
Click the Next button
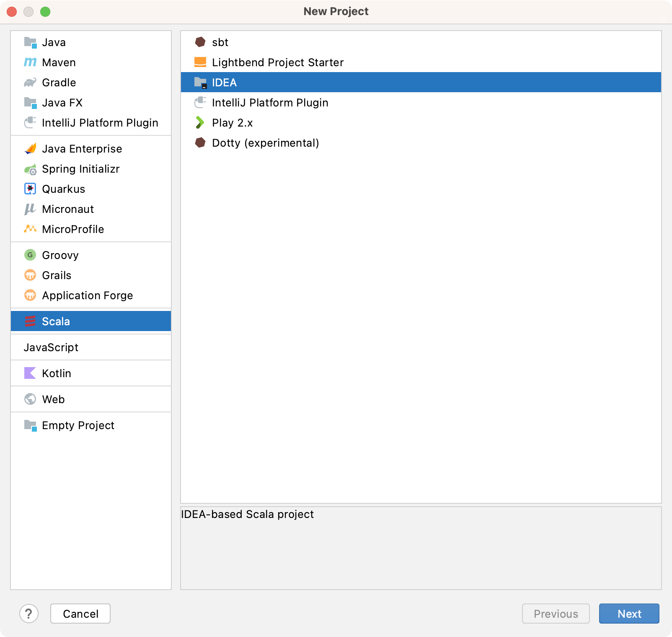[x=629, y=614]
